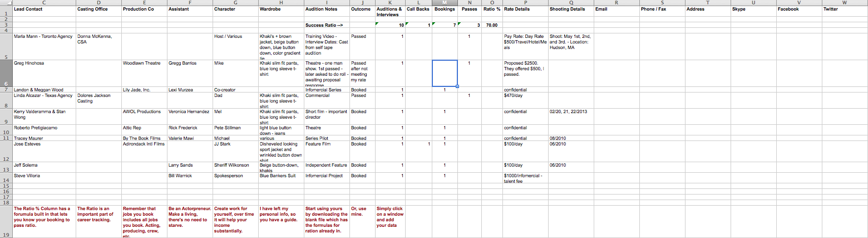Select the column W header
The width and height of the screenshot is (868, 238).
(845, 3)
